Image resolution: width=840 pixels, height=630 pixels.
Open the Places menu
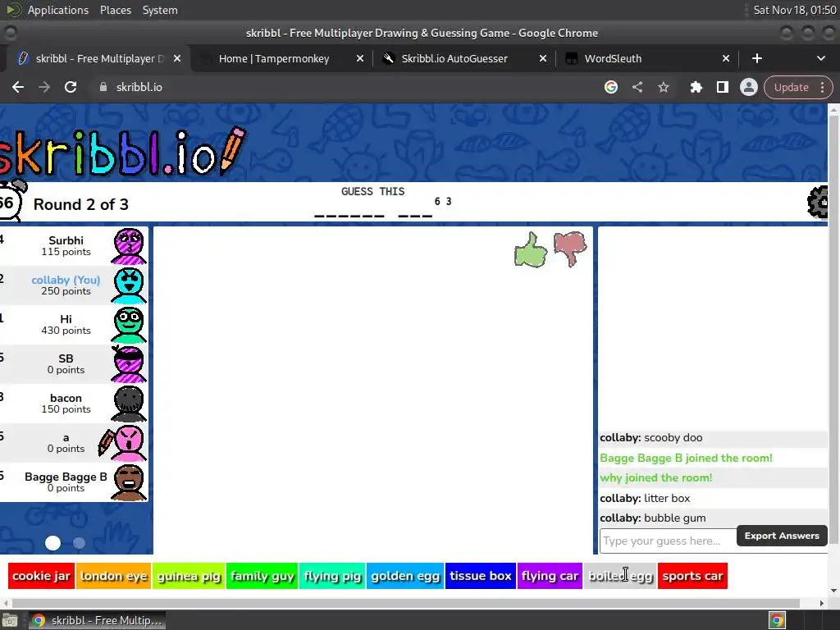pos(116,10)
